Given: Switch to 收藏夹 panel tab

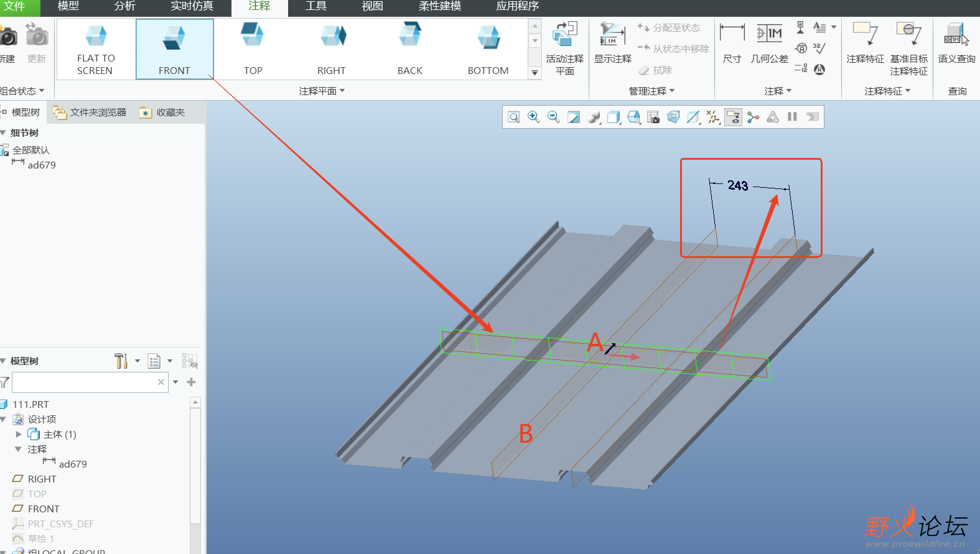Looking at the screenshot, I should (x=162, y=113).
